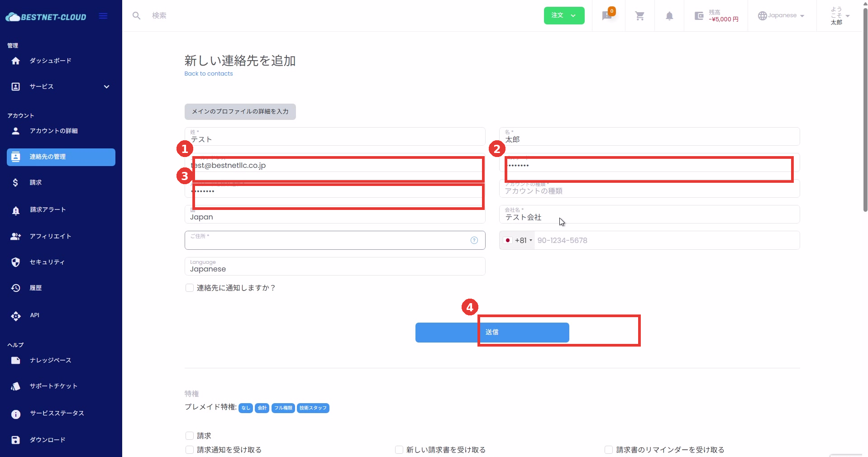Open the Japanese language selector in header

pos(781,15)
